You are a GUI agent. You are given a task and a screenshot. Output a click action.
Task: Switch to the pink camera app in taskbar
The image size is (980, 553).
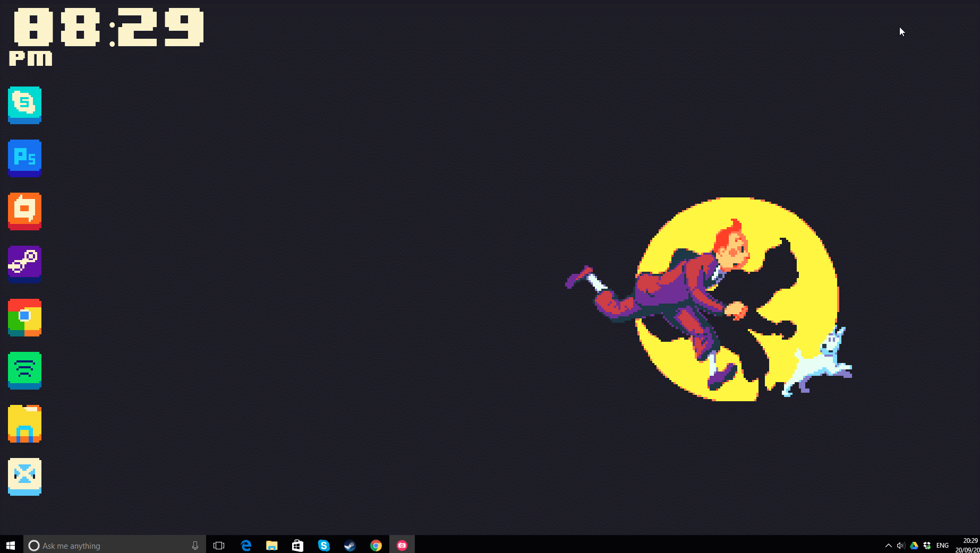(x=402, y=546)
